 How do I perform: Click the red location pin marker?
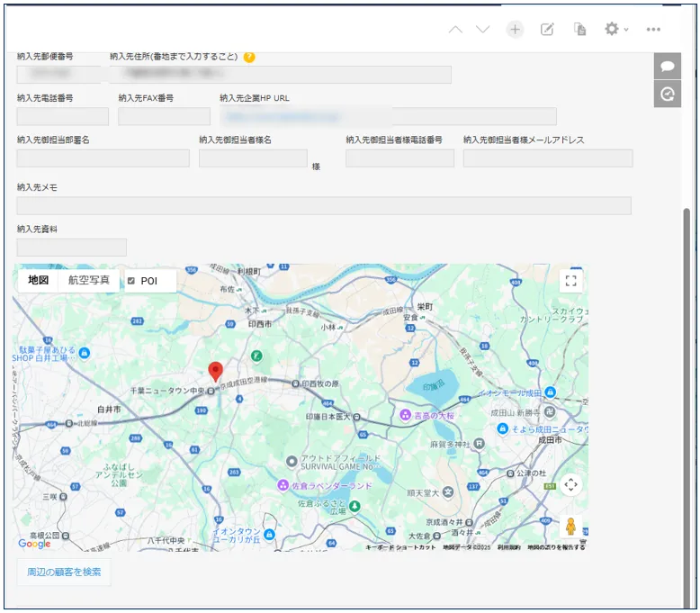216,372
